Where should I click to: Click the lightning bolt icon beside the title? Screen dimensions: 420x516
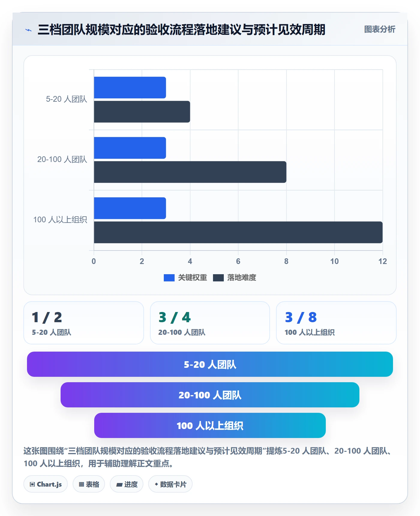(28, 30)
